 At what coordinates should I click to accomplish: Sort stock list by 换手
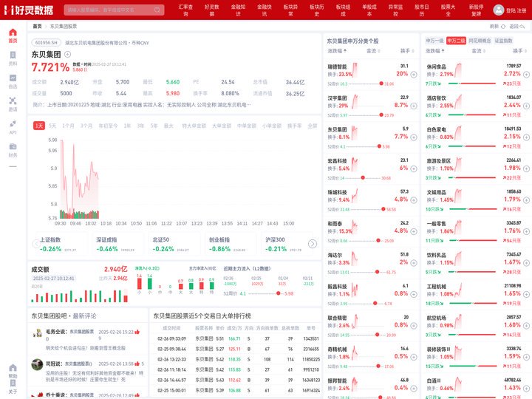[407, 51]
